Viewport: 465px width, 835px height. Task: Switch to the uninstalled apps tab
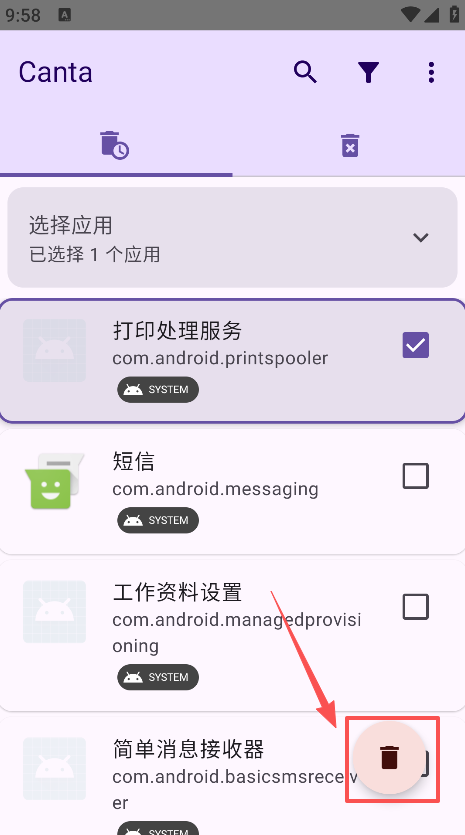[349, 145]
